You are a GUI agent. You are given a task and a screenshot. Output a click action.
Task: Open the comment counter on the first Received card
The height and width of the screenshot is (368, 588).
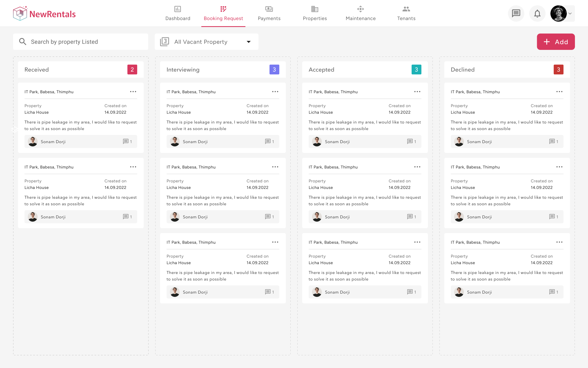pyautogui.click(x=127, y=141)
